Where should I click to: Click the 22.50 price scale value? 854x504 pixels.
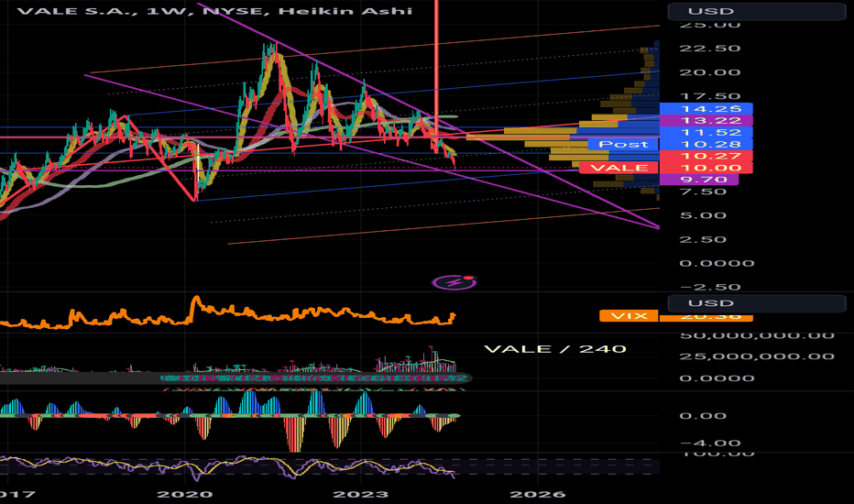click(709, 49)
